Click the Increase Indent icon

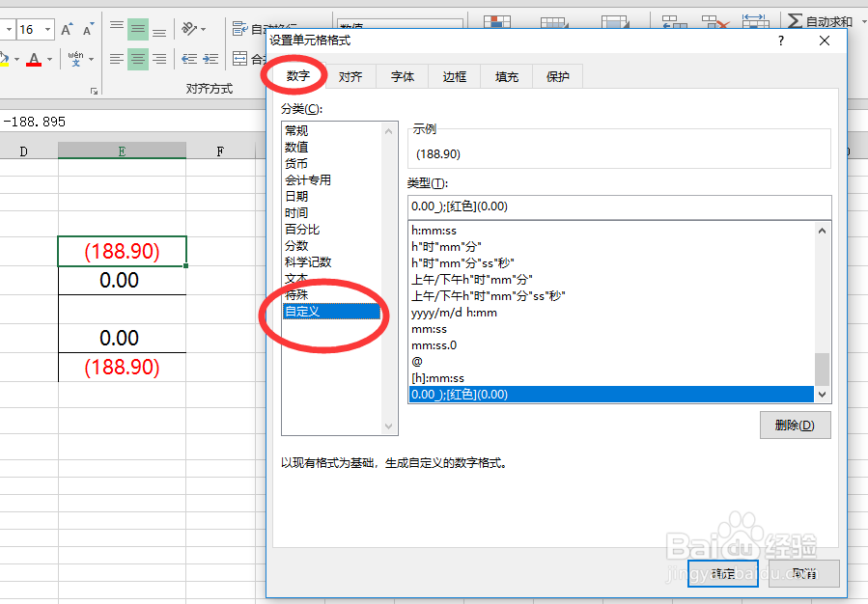coord(209,58)
